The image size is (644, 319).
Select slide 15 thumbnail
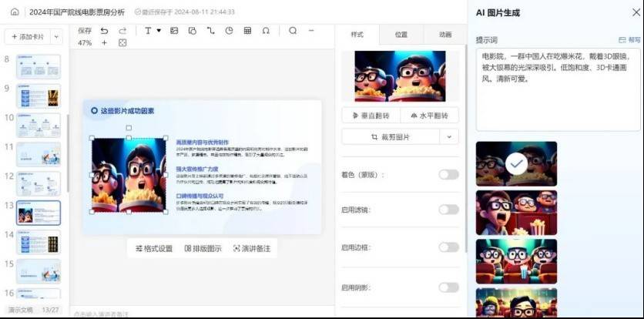click(39, 271)
